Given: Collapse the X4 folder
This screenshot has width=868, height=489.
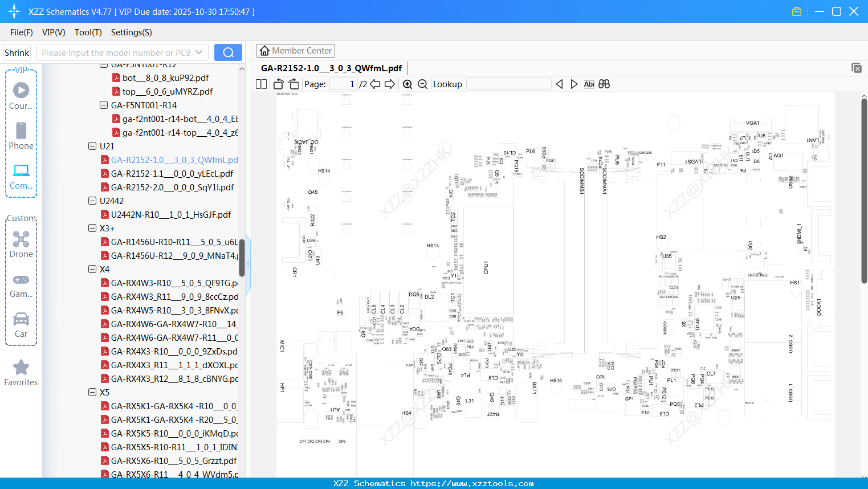Looking at the screenshot, I should tap(92, 269).
